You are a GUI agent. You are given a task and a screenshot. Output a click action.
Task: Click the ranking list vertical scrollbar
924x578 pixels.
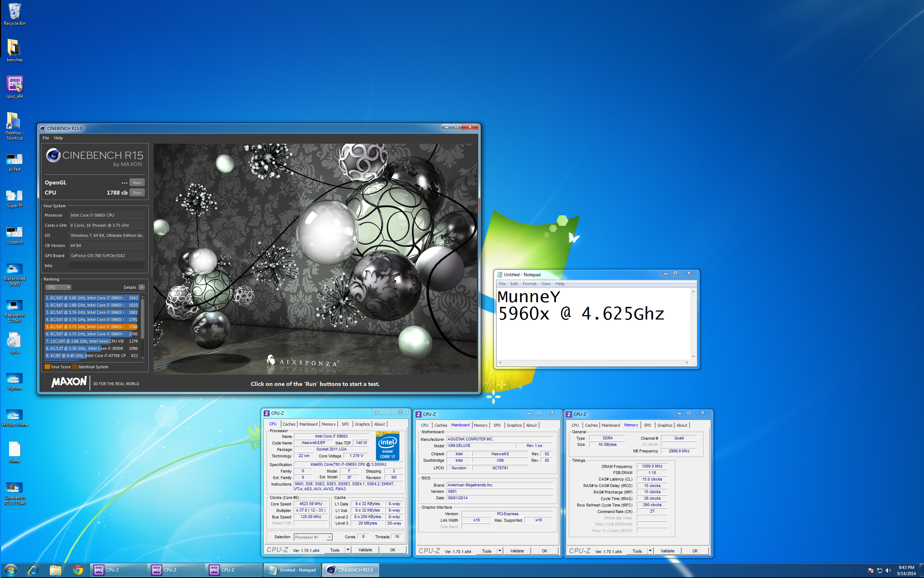(x=143, y=327)
